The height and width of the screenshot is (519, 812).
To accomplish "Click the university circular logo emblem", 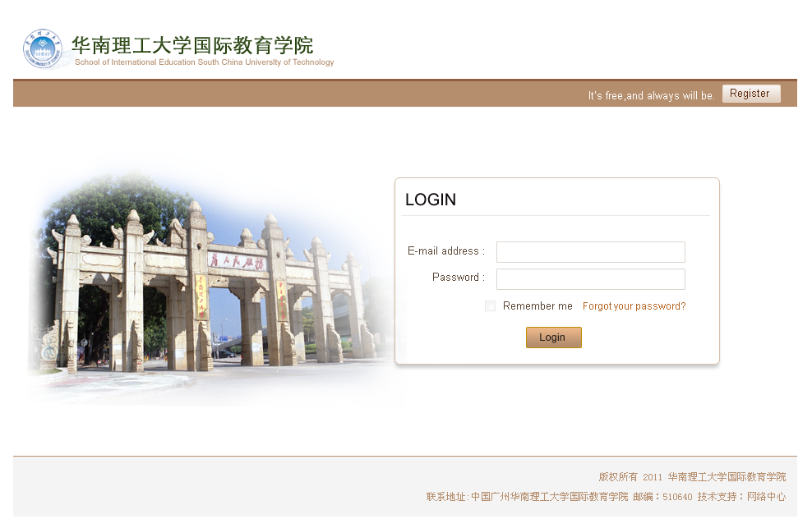I will pos(43,48).
